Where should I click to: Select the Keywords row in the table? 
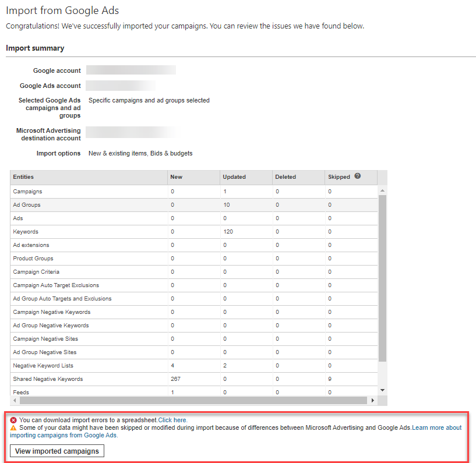coord(26,232)
